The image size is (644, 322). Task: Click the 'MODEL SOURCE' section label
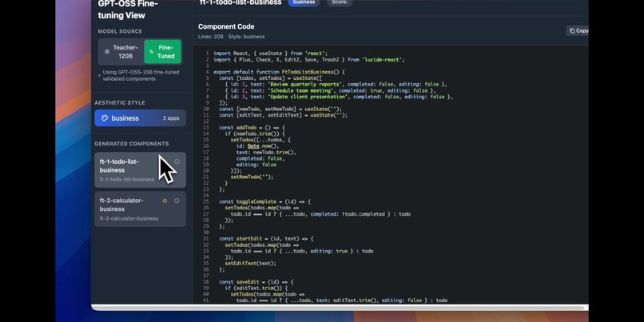(x=120, y=31)
